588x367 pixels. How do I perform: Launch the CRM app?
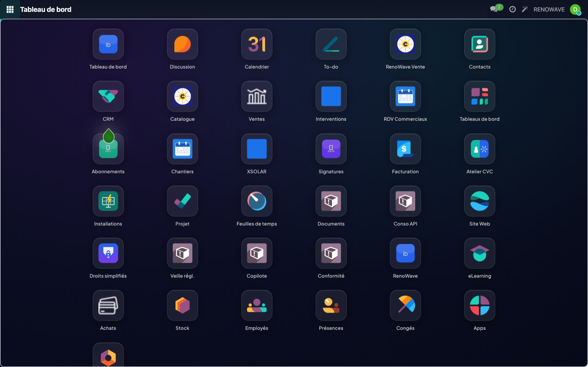(108, 96)
